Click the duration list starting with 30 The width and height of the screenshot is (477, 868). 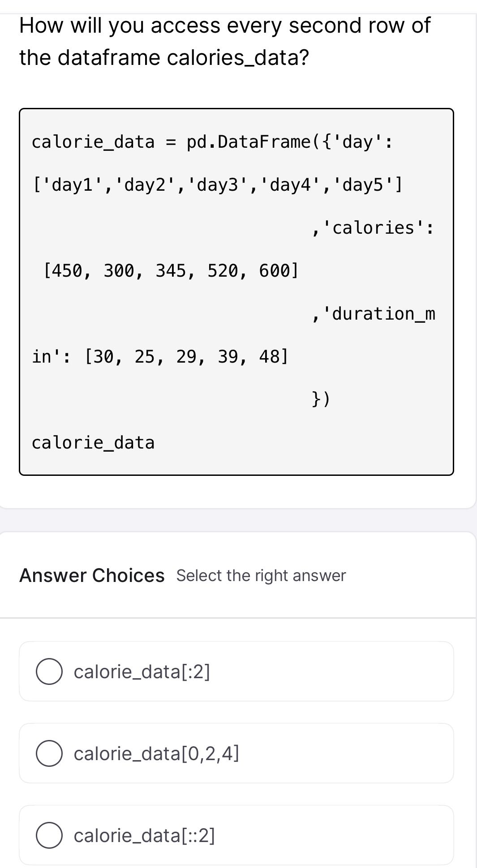(x=160, y=356)
